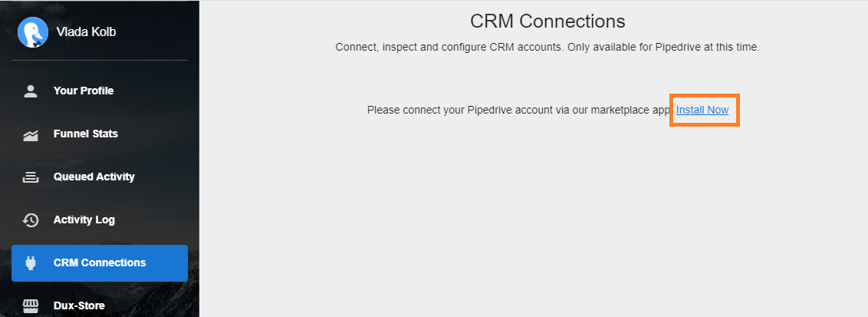Click the chart icon for Funnel Stats
This screenshot has width=868, height=317.
coord(31,134)
